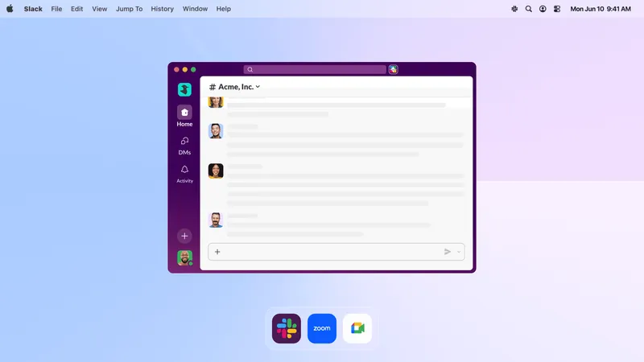Screen dimensions: 644x362
Task: Open the File menu
Action: point(56,9)
